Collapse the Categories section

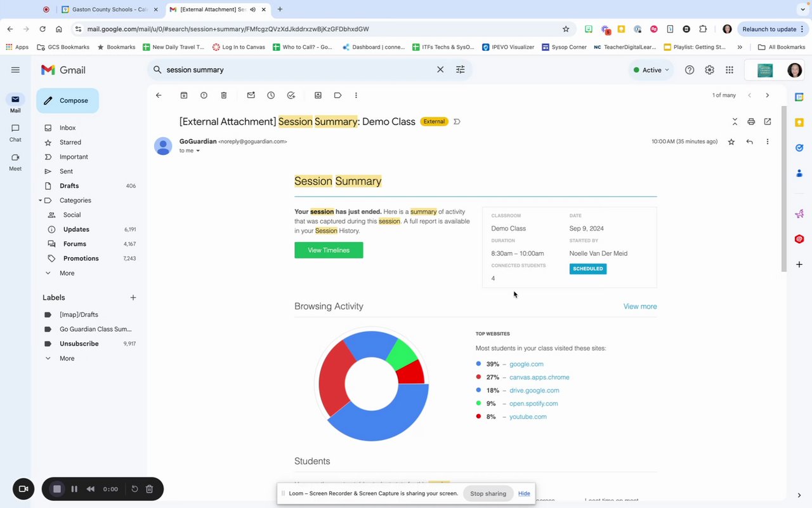tap(40, 201)
